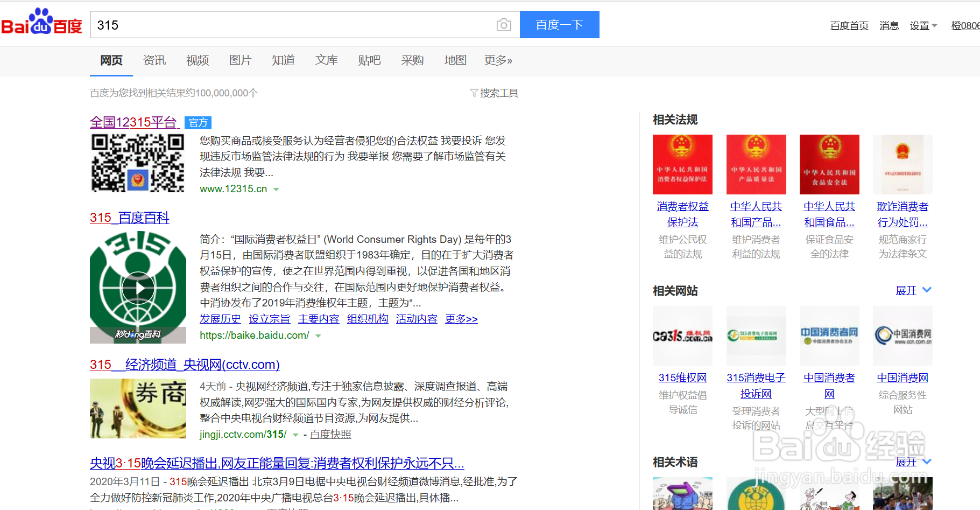Open 组织机构 sublink
Image resolution: width=980 pixels, height=510 pixels.
tap(368, 319)
